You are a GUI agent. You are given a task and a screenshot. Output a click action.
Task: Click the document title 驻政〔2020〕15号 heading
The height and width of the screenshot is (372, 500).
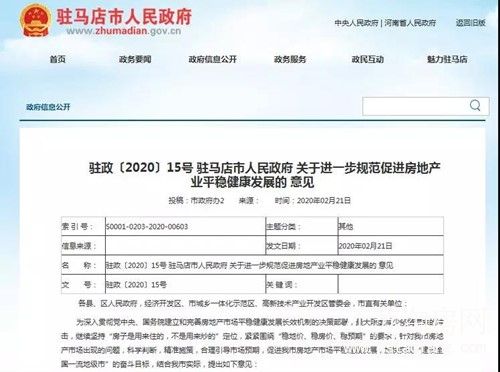265,175
